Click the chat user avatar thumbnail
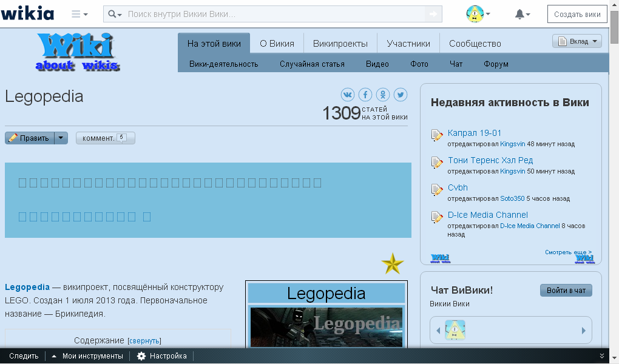This screenshot has width=619, height=364. 455,330
